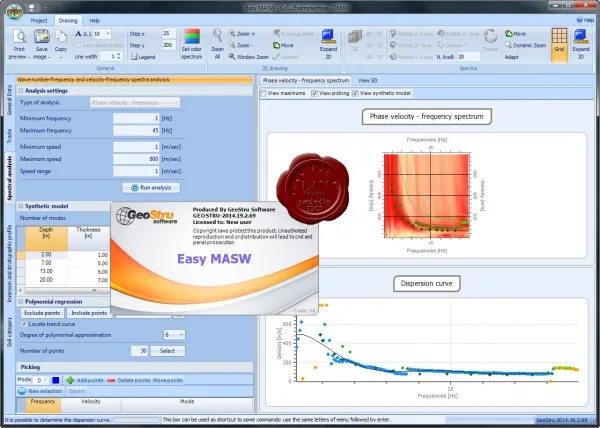Open the Project ribbon tab
600x428 pixels.
(39, 21)
